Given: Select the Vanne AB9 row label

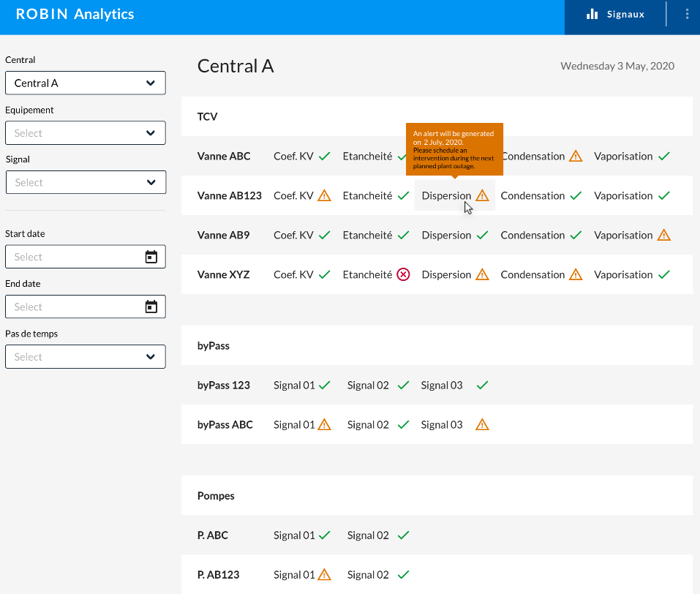Looking at the screenshot, I should click(x=224, y=236).
